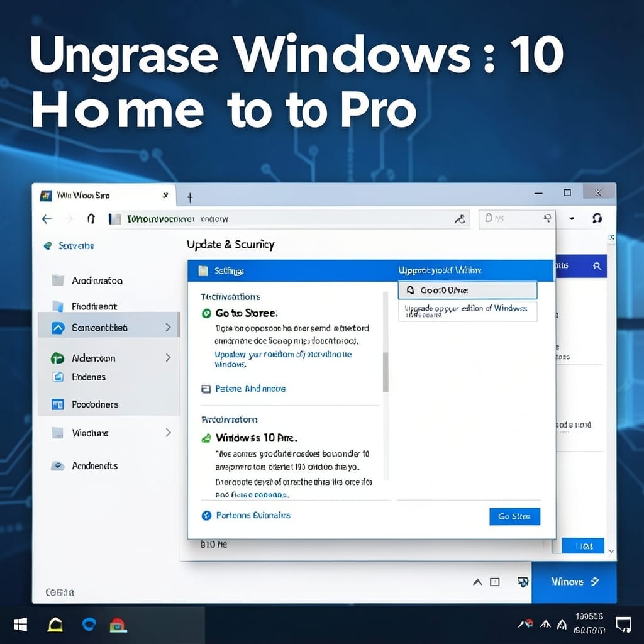Click the browser back arrow

click(x=47, y=219)
